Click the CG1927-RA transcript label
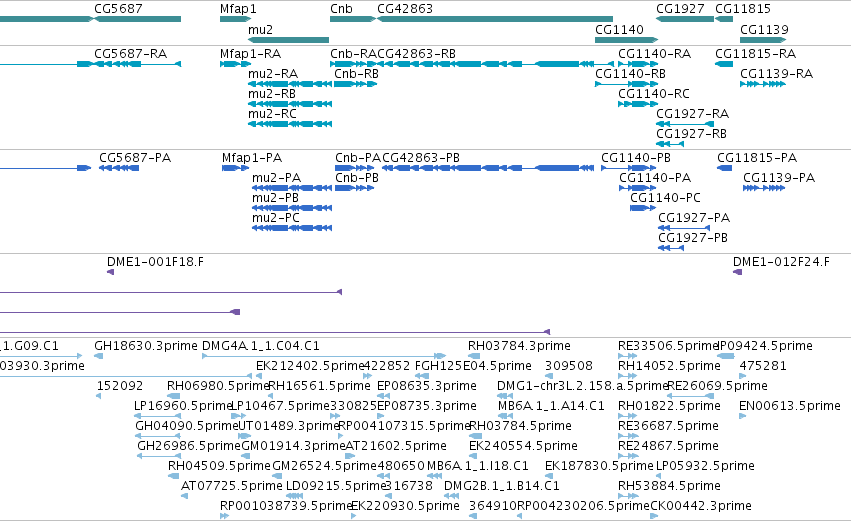 click(x=693, y=114)
